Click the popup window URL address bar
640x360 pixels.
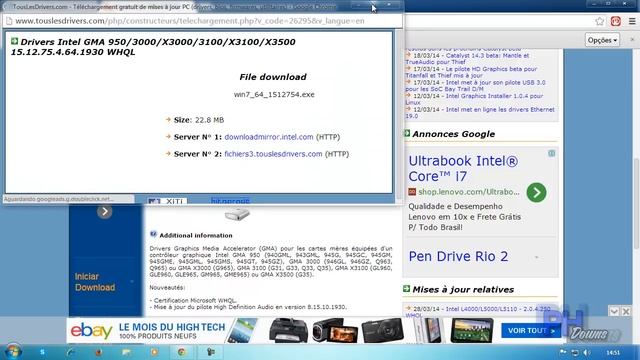point(202,21)
